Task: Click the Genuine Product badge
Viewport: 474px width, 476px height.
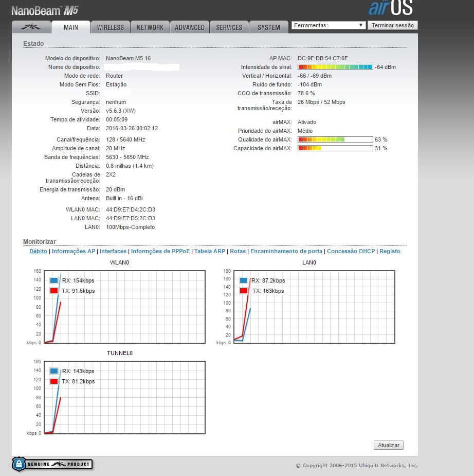Action: 52,464
